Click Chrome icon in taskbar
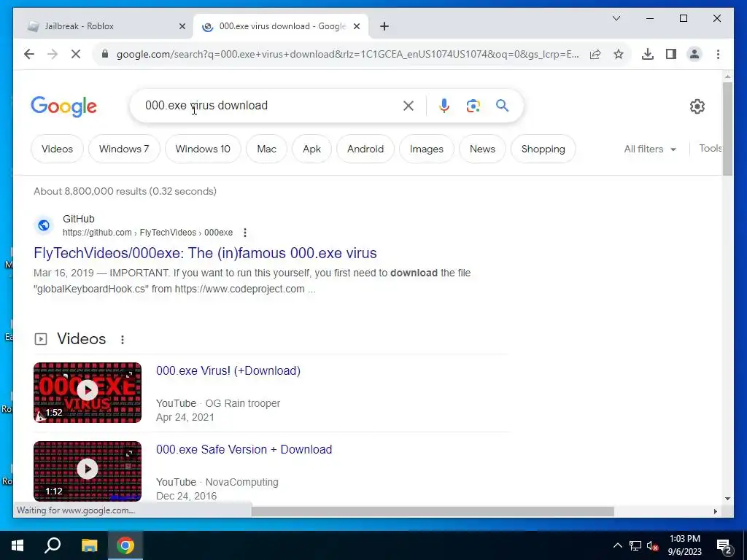 pos(125,545)
